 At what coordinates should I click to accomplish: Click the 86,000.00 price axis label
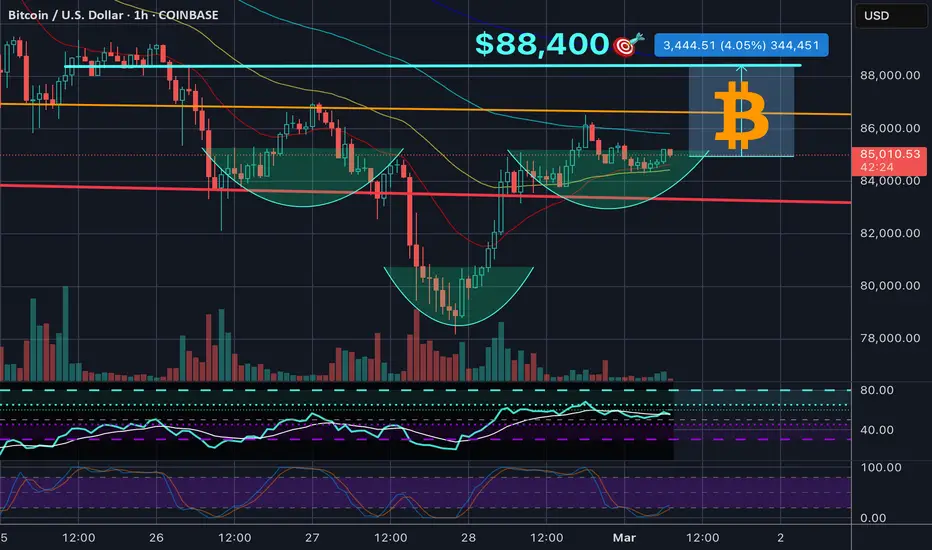(x=890, y=128)
